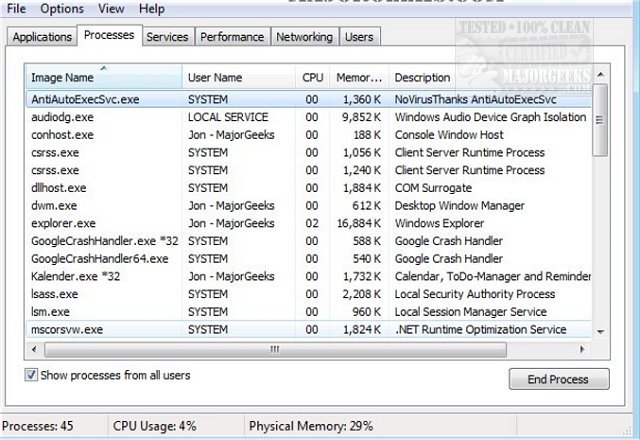Select the explorer.exe process
The image size is (640, 440).
[309, 223]
